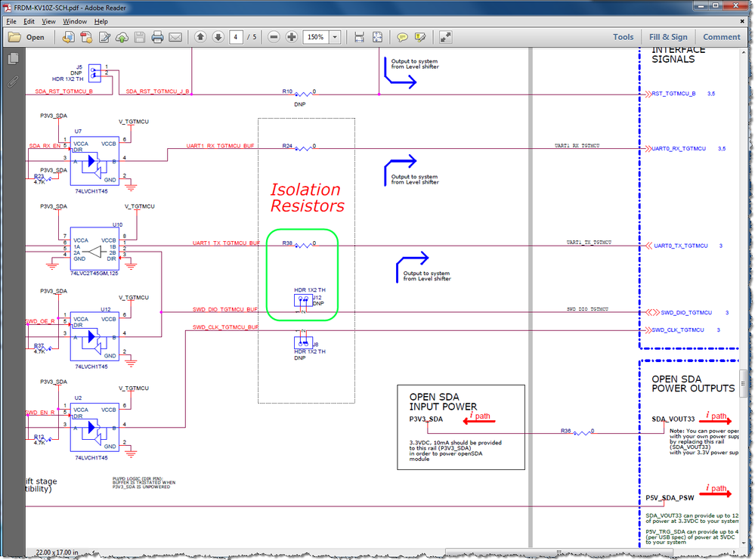Activate the Highlight Text tool
The width and height of the screenshot is (755, 560).
[x=421, y=37]
